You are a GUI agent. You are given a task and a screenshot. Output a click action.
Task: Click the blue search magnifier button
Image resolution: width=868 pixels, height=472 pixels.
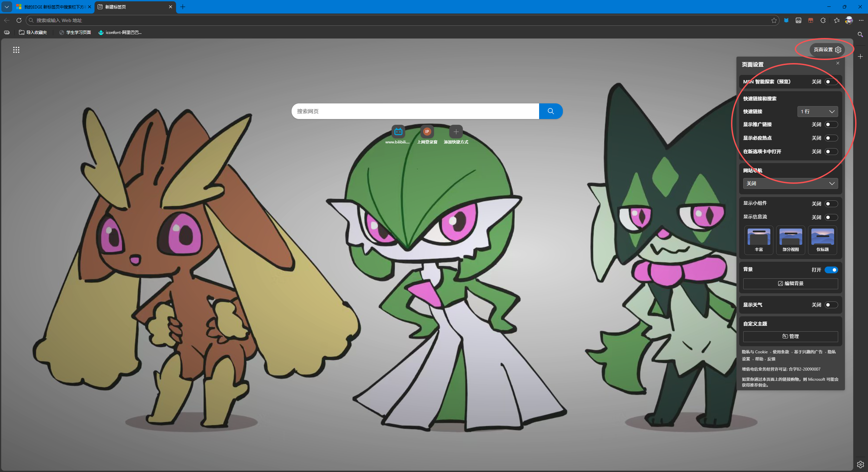(551, 111)
